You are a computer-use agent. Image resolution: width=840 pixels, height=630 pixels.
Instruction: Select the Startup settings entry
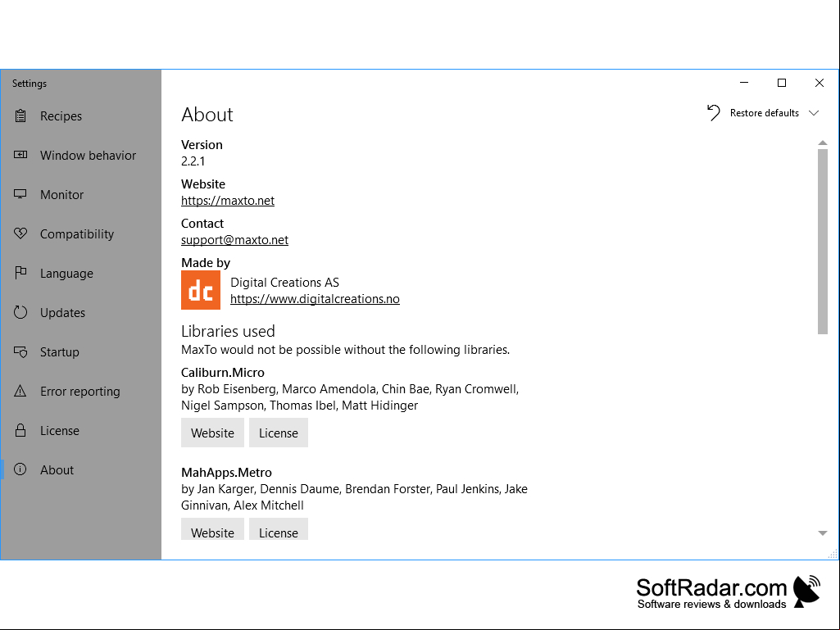[81, 352]
